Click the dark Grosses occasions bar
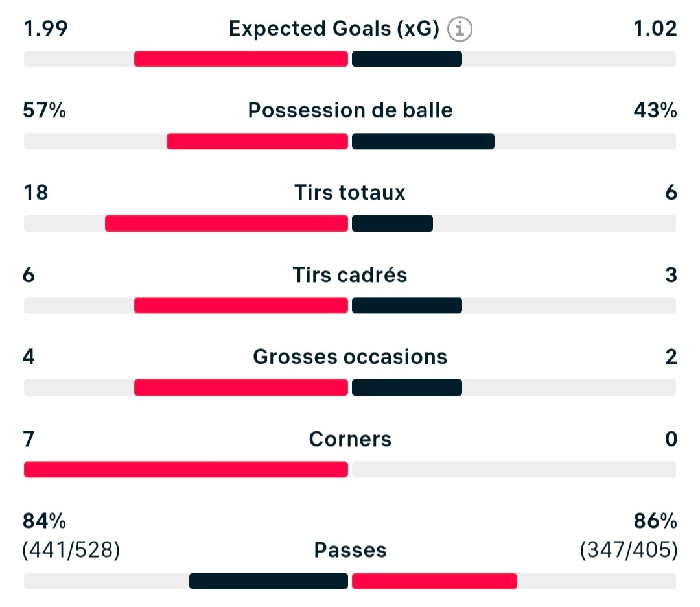Screen dimensions: 700x607 point(406,388)
